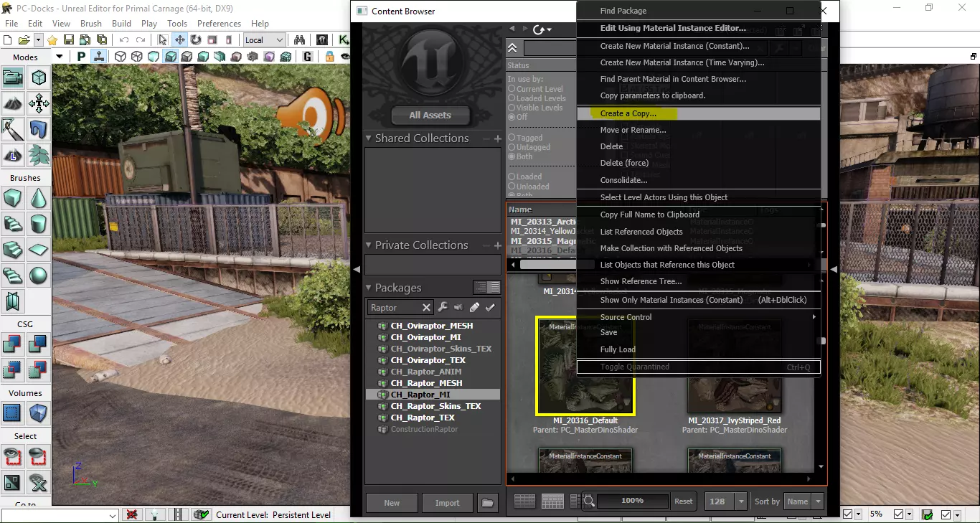
Task: Select the MI_20316_Default material thumbnail
Action: (585, 366)
